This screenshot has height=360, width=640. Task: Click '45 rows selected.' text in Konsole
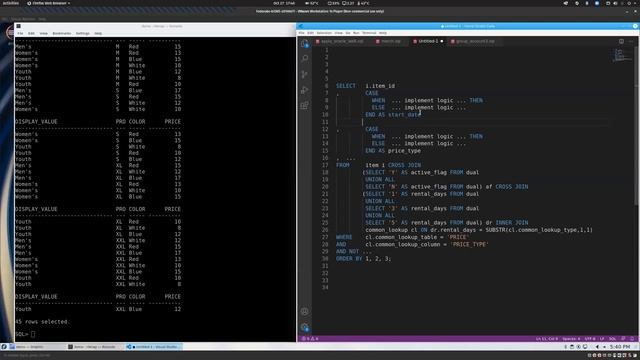coord(42,322)
